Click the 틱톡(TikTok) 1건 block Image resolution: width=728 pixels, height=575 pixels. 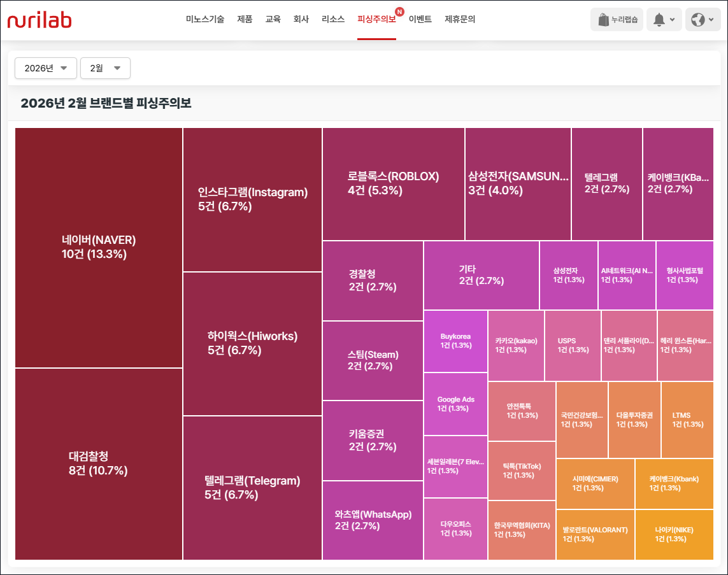click(x=522, y=471)
